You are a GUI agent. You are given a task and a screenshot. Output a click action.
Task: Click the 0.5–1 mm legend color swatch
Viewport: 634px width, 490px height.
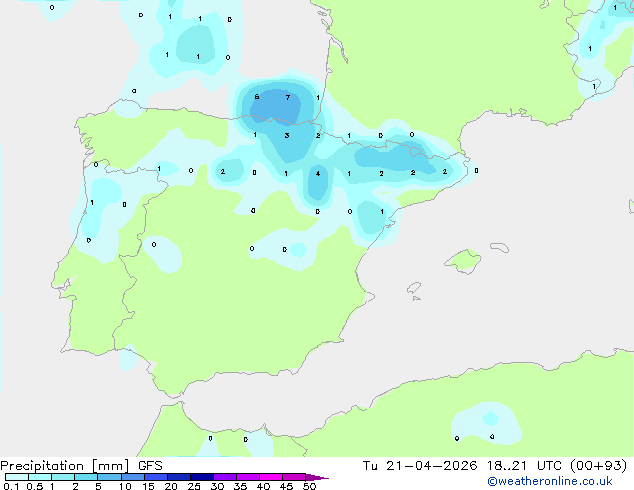[40, 477]
